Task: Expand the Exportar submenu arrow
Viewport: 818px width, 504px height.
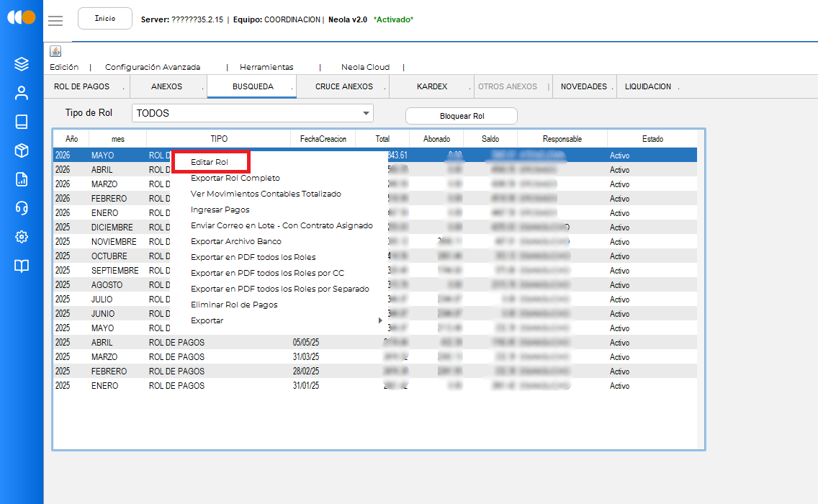Action: tap(379, 320)
